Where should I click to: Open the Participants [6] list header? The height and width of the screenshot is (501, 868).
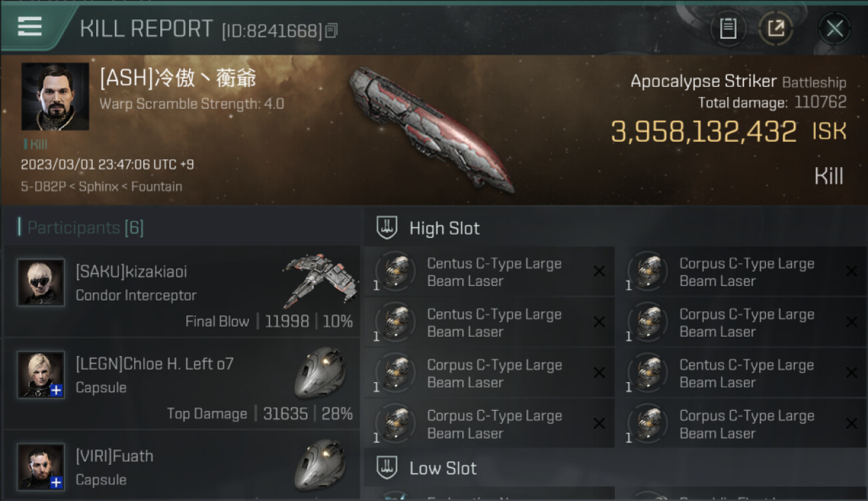(x=85, y=228)
